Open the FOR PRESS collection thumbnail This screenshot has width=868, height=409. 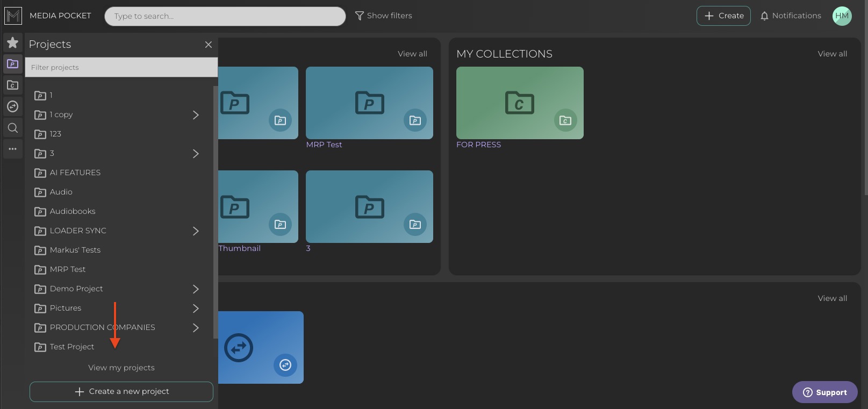pyautogui.click(x=520, y=103)
